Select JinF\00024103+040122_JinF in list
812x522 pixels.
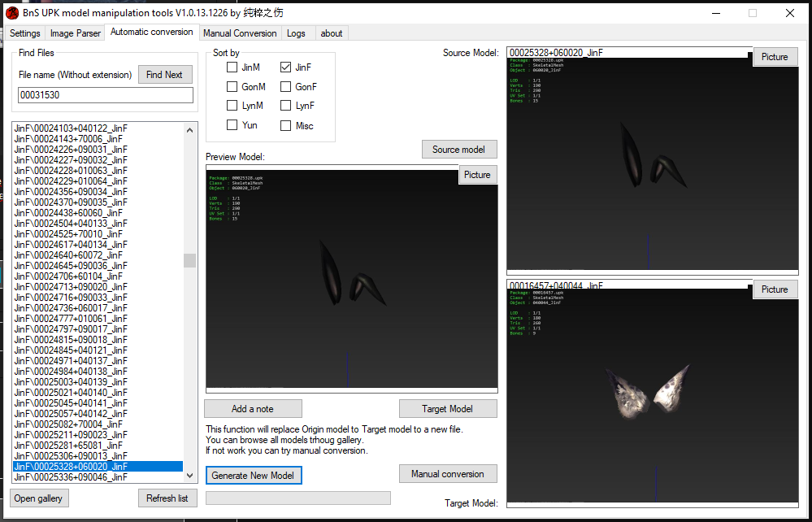(x=98, y=128)
